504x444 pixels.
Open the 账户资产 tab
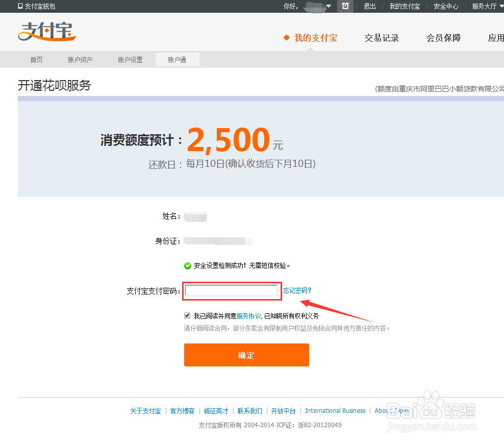point(80,59)
